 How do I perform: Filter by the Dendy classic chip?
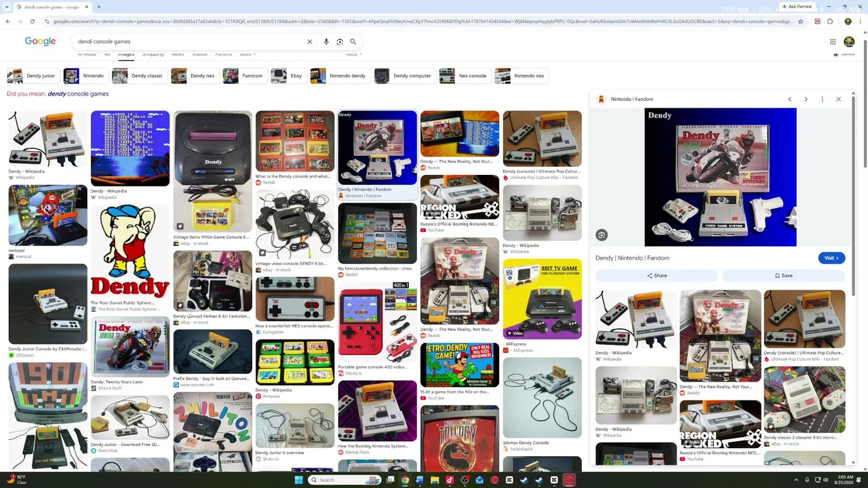[x=139, y=76]
